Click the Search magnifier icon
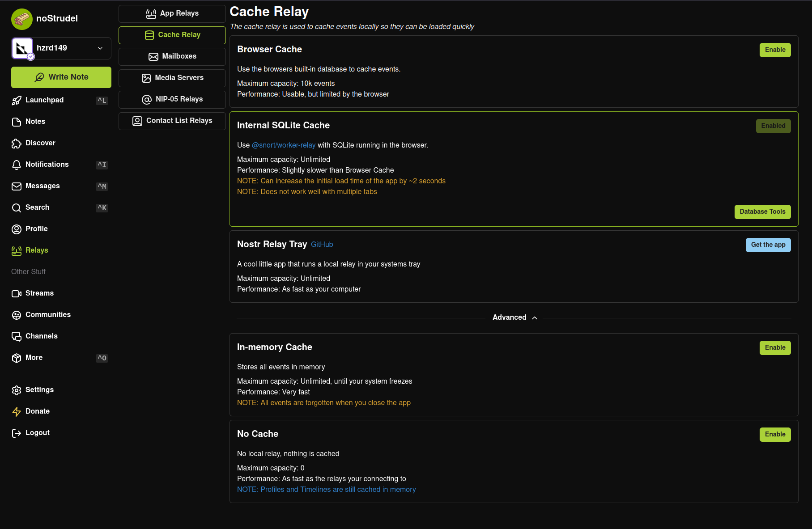Image resolution: width=812 pixels, height=529 pixels. 17,208
